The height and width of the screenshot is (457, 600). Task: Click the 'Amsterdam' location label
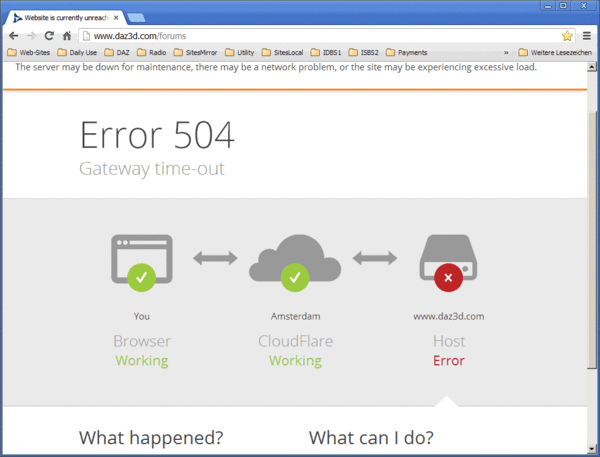(x=295, y=316)
